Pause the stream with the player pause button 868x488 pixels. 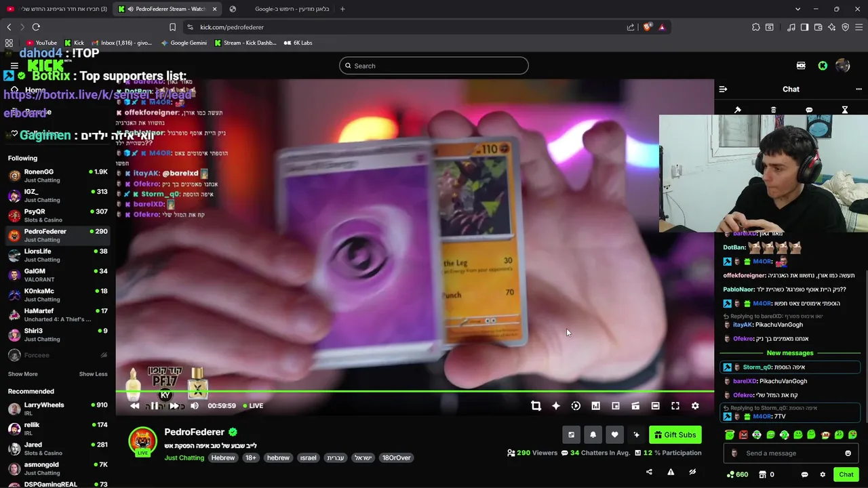pos(154,406)
